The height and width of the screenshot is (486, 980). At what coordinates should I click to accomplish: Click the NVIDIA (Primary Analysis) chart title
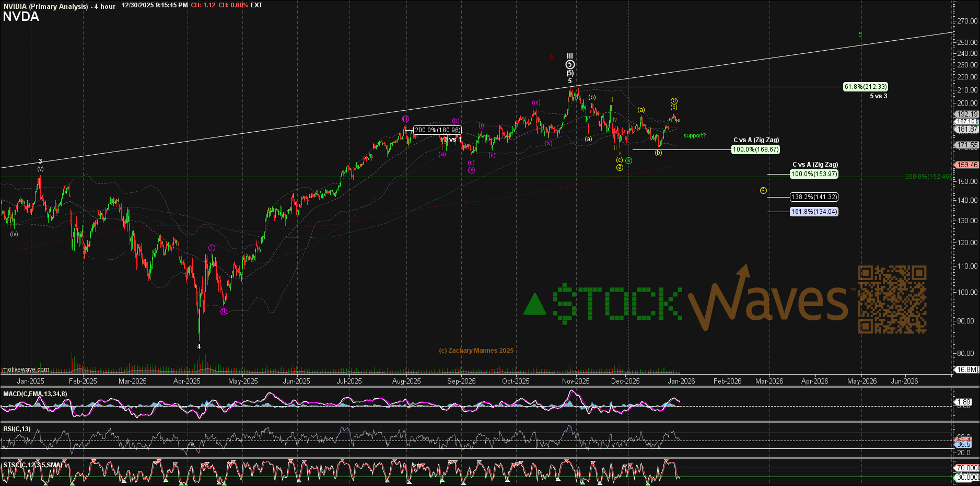46,6
